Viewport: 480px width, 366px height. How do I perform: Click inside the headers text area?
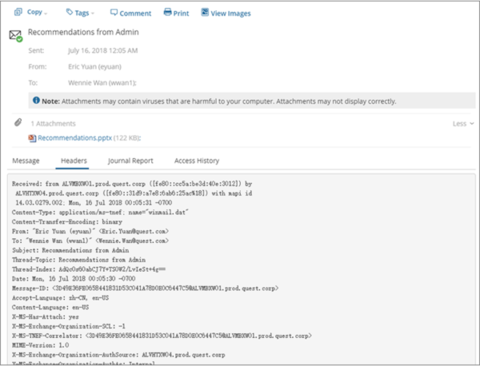click(x=241, y=269)
